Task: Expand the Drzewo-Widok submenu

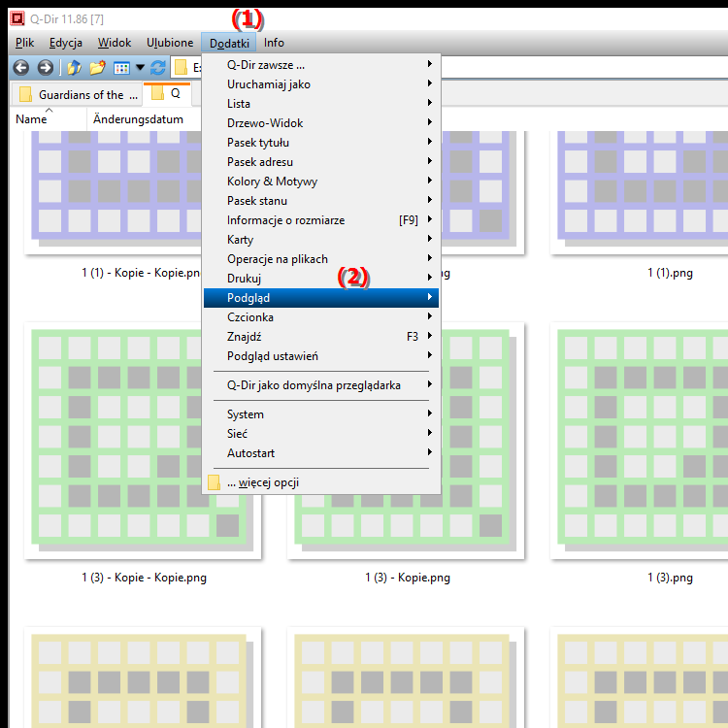Action: (x=321, y=123)
